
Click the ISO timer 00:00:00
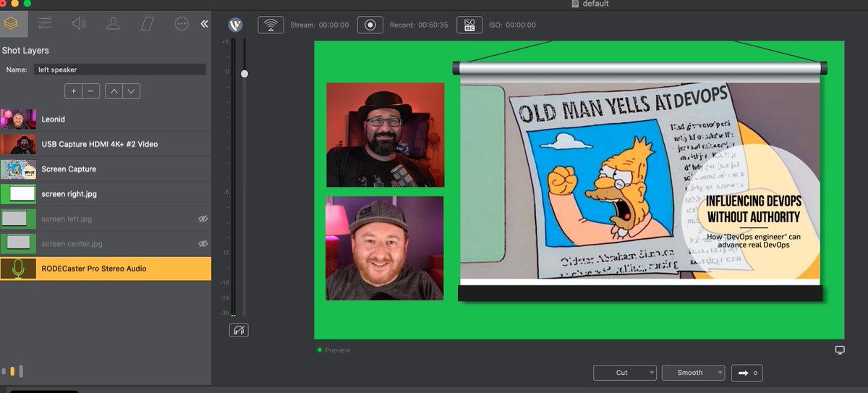pyautogui.click(x=521, y=25)
